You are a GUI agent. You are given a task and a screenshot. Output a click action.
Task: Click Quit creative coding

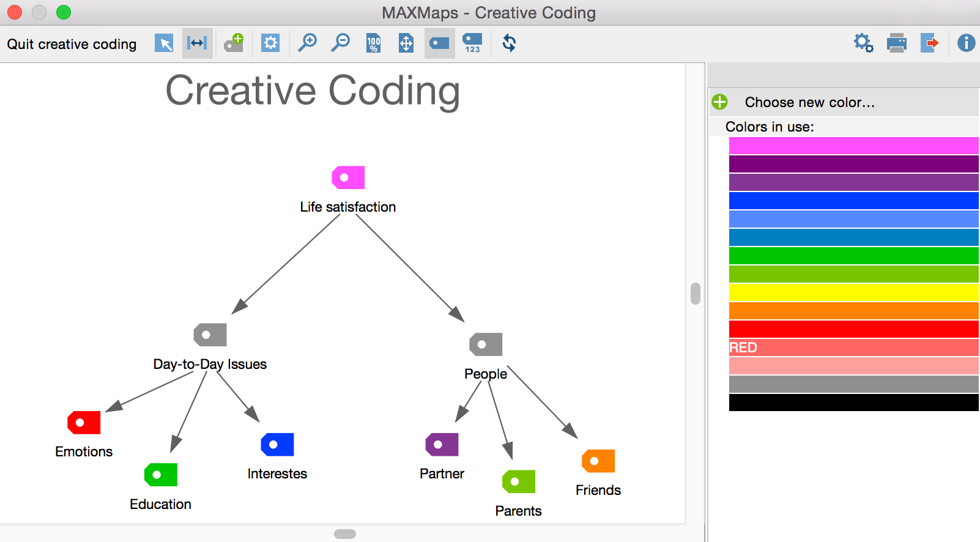(72, 44)
